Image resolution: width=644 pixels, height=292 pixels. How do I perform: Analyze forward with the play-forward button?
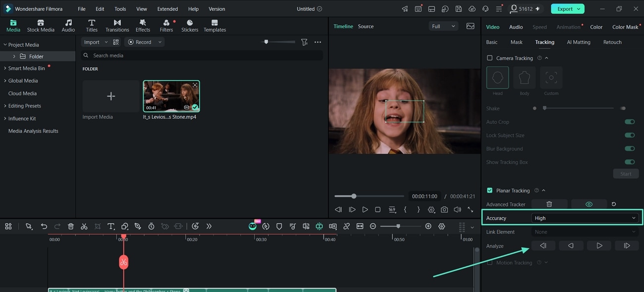(x=599, y=245)
